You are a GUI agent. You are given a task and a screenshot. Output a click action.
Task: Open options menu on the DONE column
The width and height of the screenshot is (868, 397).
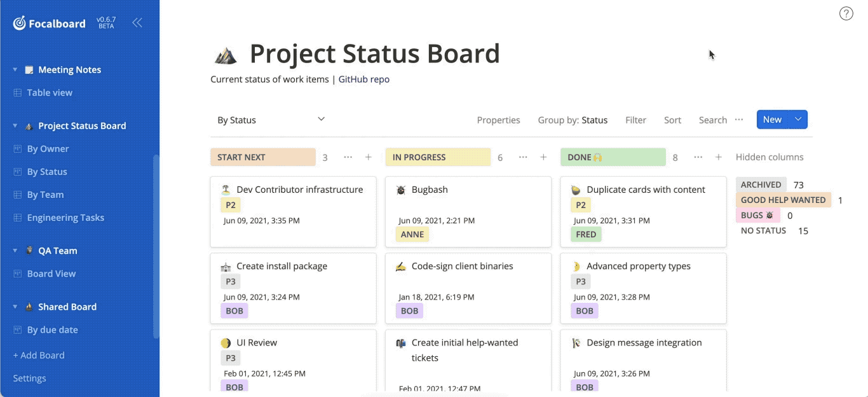[698, 157]
